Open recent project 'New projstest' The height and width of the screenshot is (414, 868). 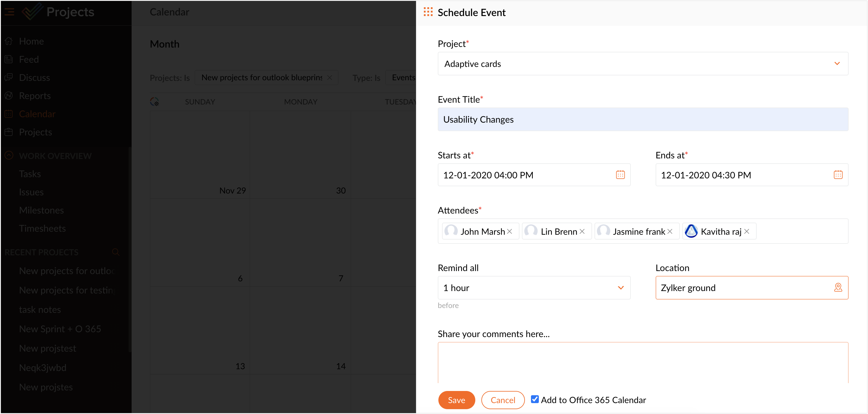[x=47, y=349]
